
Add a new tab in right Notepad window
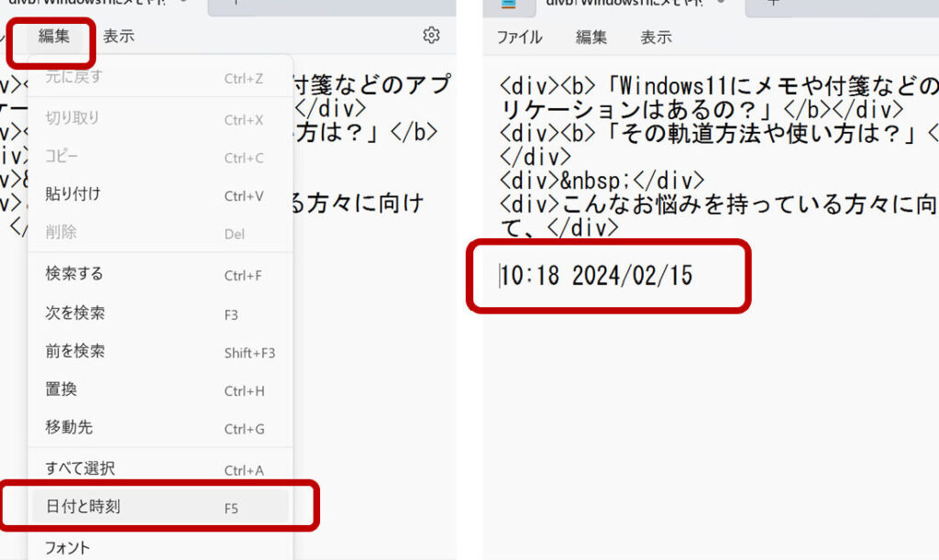pyautogui.click(x=773, y=3)
